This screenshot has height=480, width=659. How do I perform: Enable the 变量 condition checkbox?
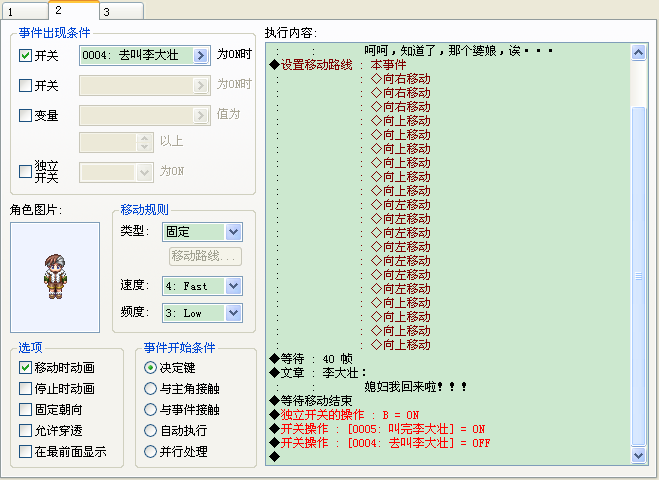(x=25, y=116)
